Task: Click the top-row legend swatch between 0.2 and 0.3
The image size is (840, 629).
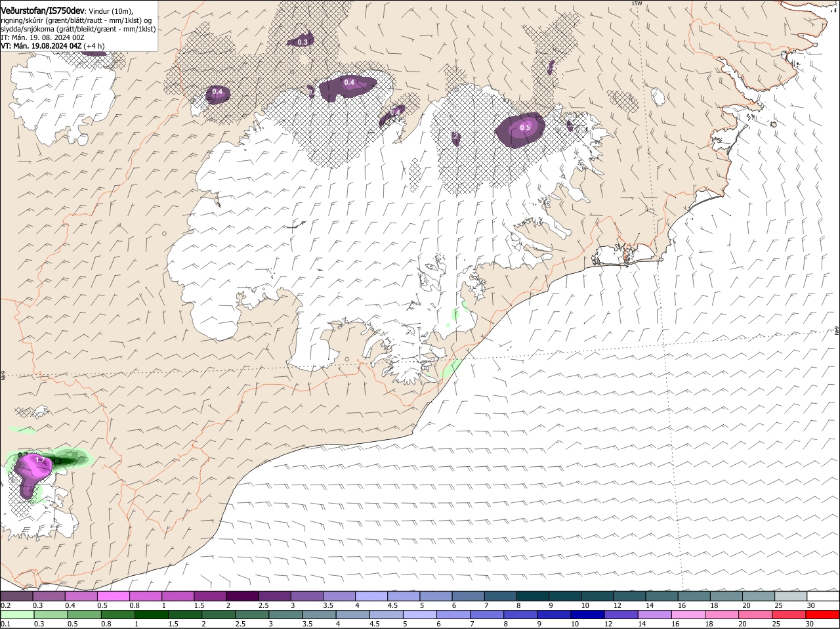Action: click(17, 596)
